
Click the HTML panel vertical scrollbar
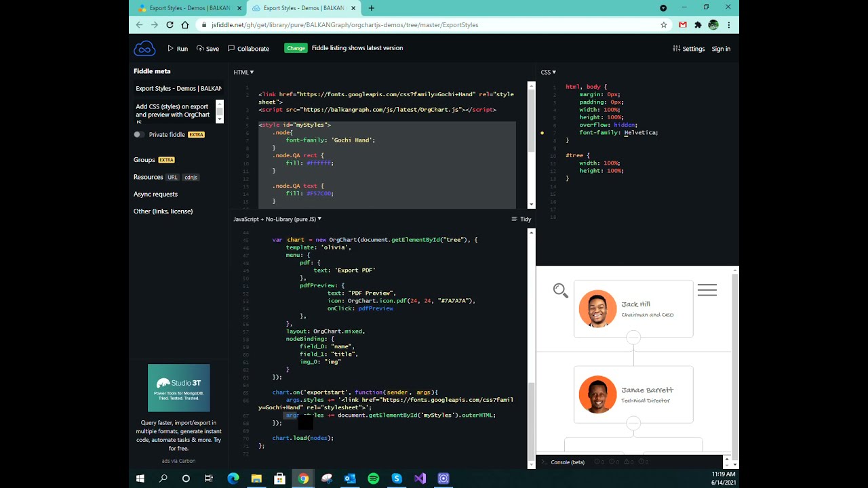(531, 145)
